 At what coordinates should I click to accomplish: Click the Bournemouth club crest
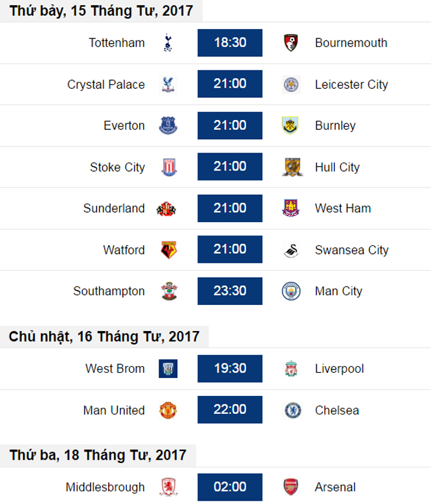pos(291,42)
